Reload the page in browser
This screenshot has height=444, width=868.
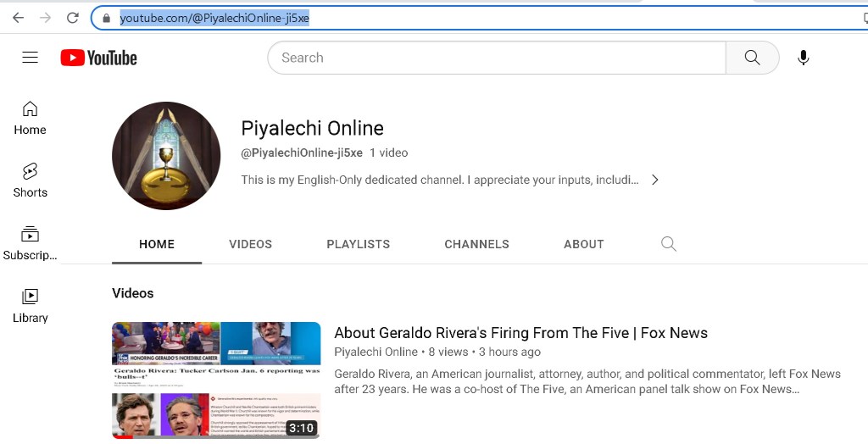pos(73,18)
